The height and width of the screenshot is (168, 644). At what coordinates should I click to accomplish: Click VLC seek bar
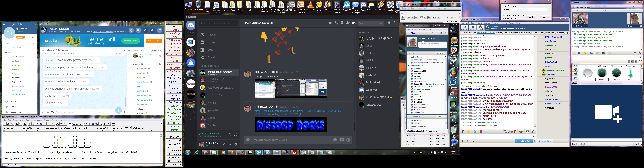(430, 13)
